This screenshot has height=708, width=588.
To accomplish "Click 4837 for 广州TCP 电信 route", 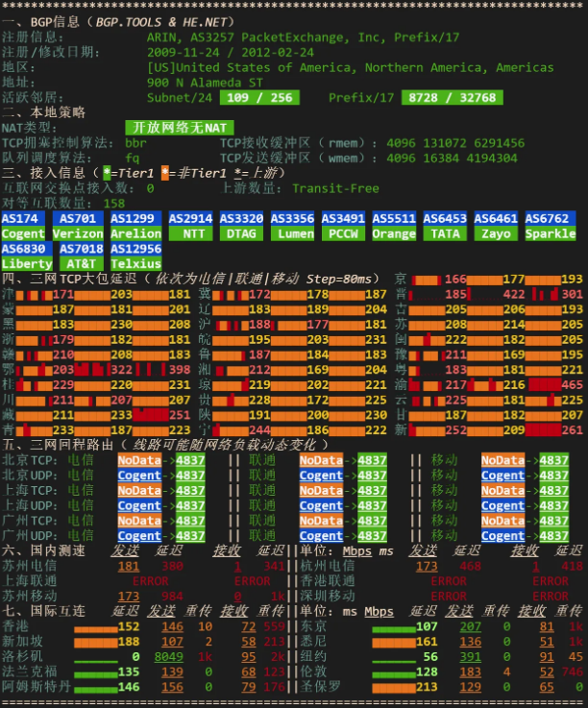I will coord(190,521).
